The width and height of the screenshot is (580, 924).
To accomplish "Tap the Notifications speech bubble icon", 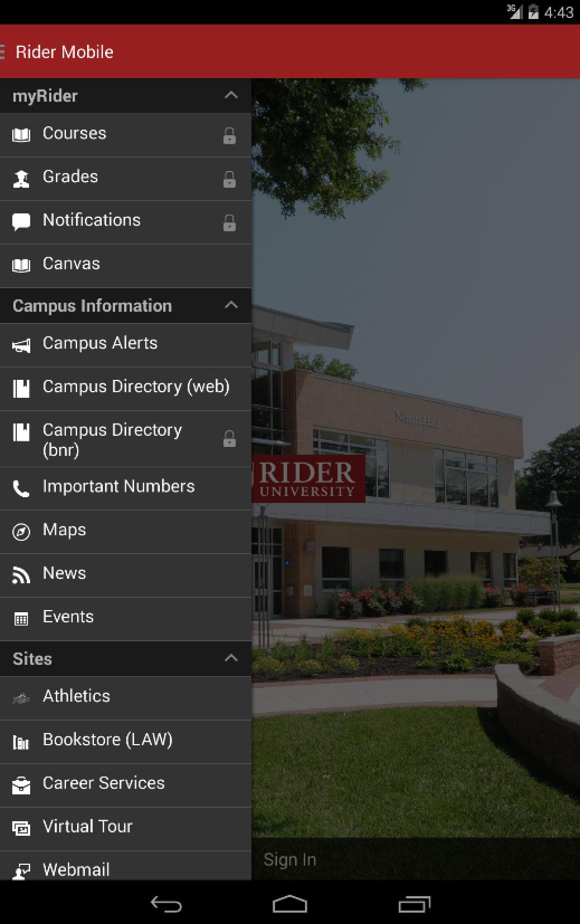I will coord(21,222).
